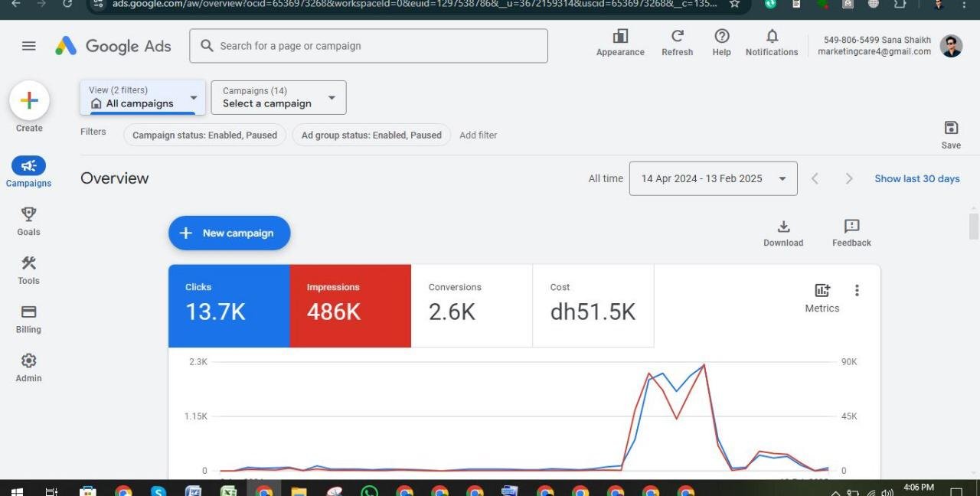Edit the Ad group status filter chip
This screenshot has height=496, width=980.
tap(371, 135)
